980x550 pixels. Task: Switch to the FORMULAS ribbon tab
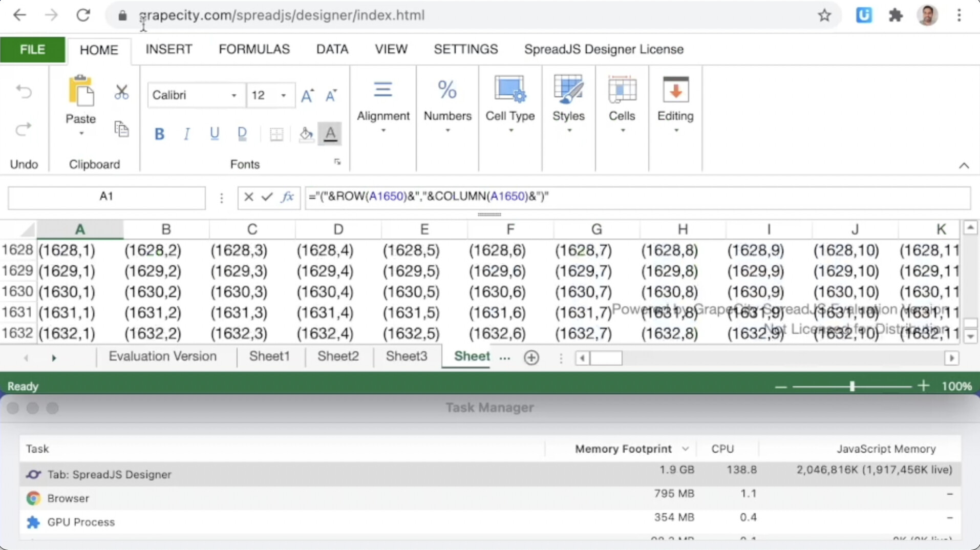(x=253, y=49)
